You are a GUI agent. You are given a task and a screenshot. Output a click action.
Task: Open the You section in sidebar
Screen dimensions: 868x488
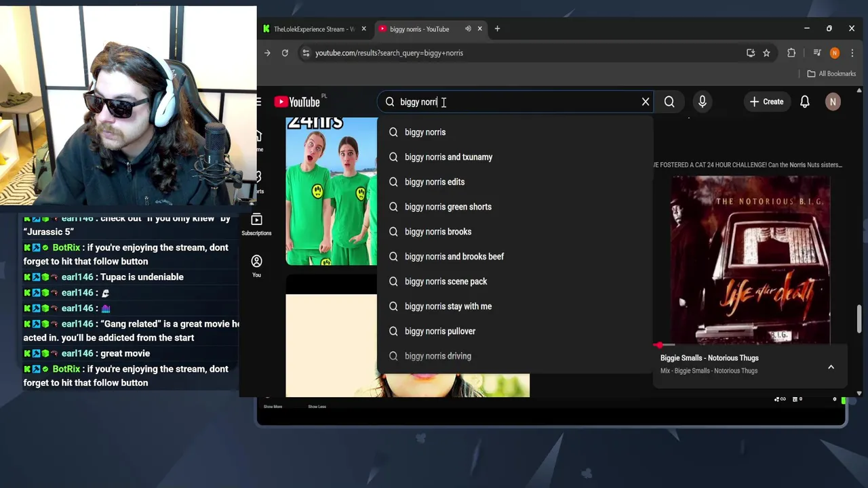tap(256, 266)
